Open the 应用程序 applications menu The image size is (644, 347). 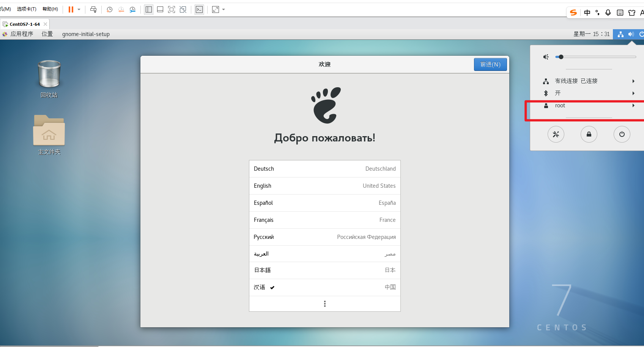coord(22,34)
